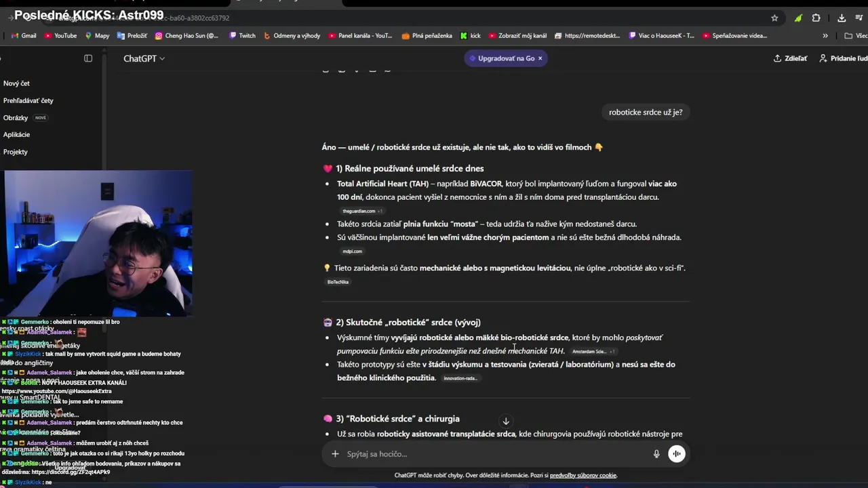Click the Upgradovať na Go button
Screen dimensions: 868x488
pos(502,58)
